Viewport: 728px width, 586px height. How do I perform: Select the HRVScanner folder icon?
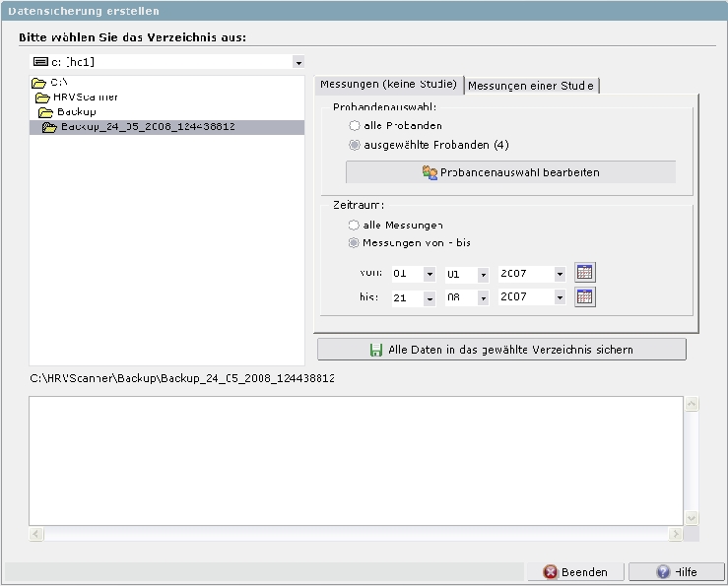click(42, 98)
